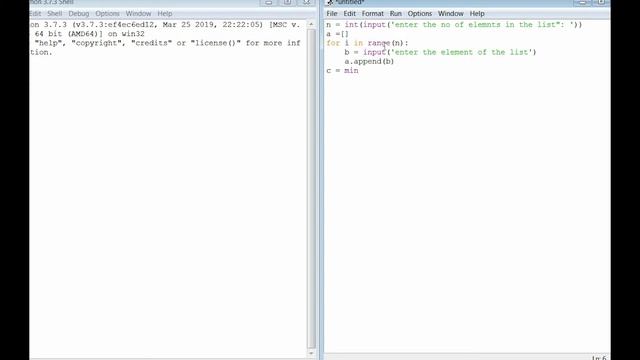Click the '64 bit (AMD64)] on win32' text in shell
The width and height of the screenshot is (640, 360).
pyautogui.click(x=89, y=34)
